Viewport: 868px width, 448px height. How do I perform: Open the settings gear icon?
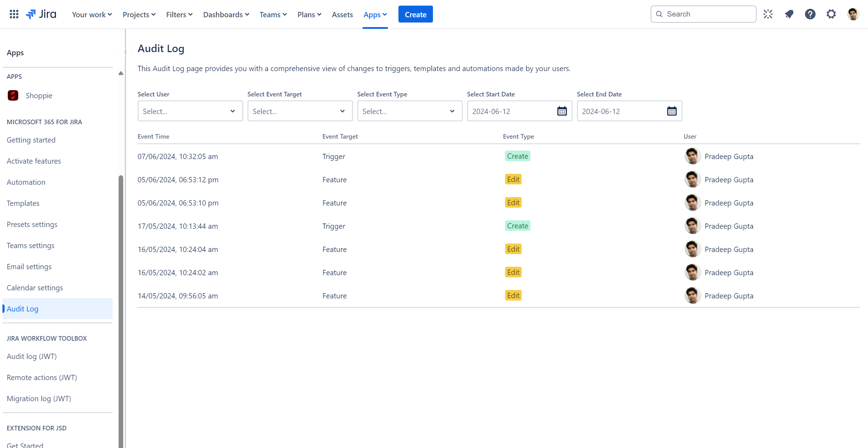(831, 14)
